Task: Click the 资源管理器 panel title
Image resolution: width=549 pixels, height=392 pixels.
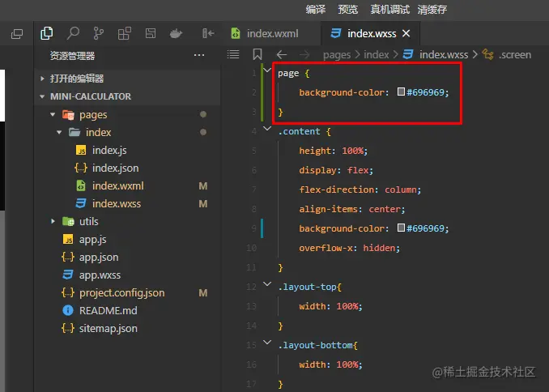Action: (x=72, y=56)
